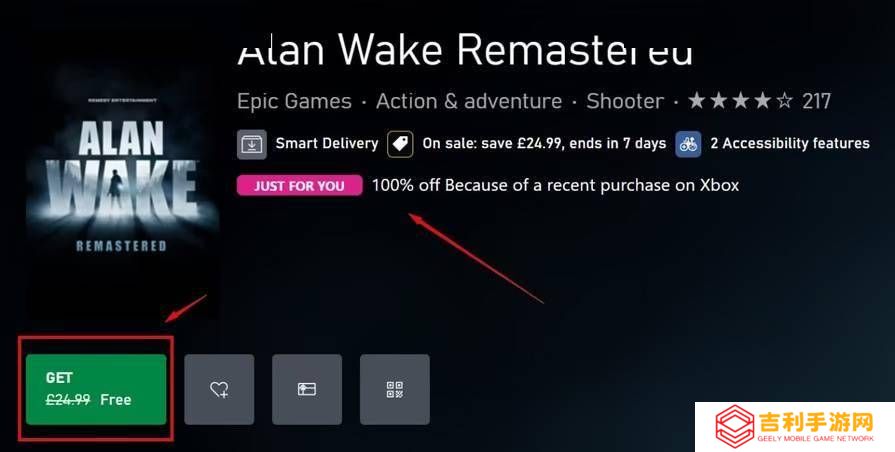Click the green GET button

click(96, 389)
